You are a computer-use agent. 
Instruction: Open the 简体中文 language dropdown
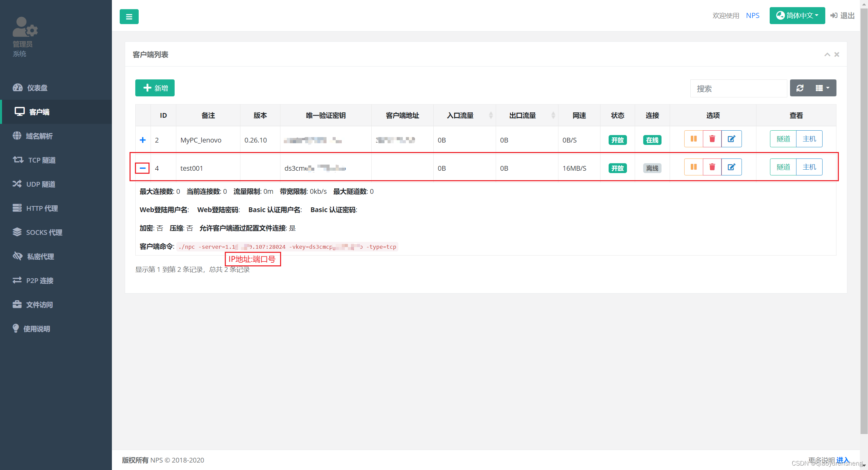click(x=797, y=16)
